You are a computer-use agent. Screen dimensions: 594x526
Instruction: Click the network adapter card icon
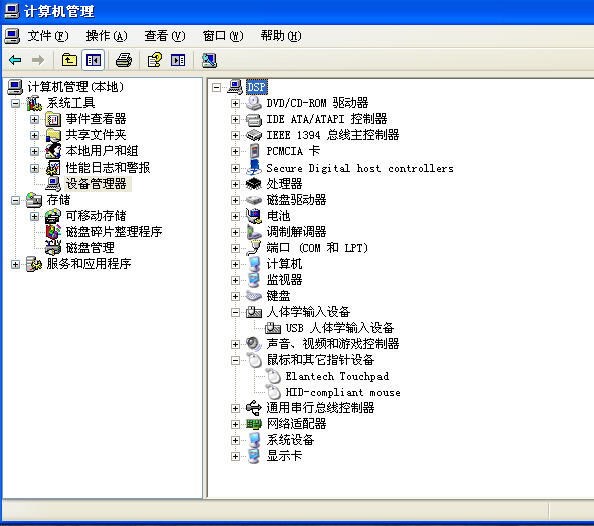click(253, 424)
